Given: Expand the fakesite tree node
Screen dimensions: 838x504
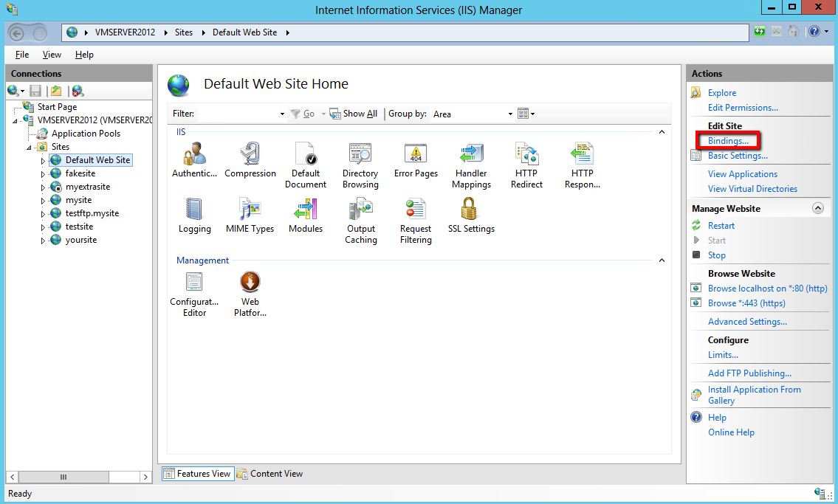Looking at the screenshot, I should [43, 174].
